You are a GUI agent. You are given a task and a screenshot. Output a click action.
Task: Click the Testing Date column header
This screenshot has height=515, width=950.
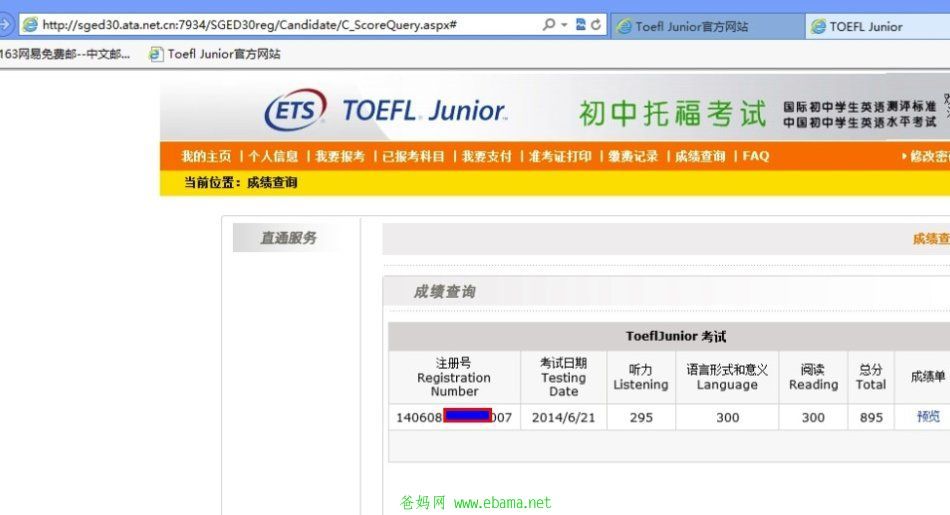tap(563, 377)
